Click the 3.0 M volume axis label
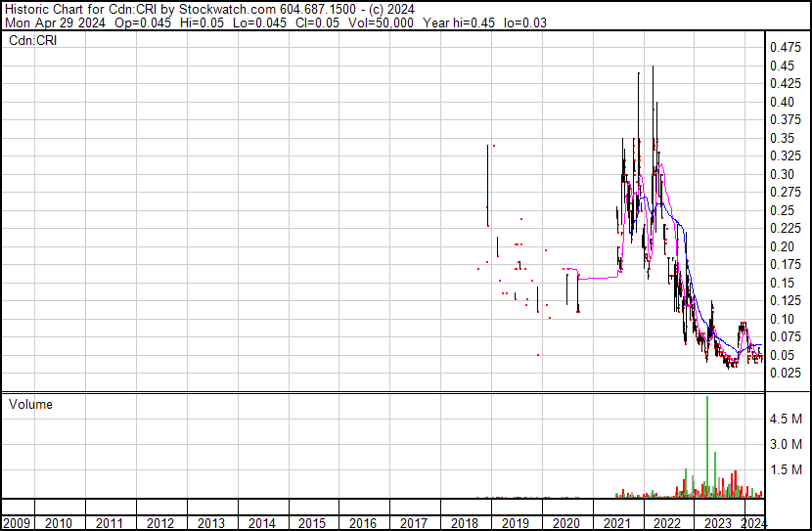This screenshot has width=812, height=531. 787,444
